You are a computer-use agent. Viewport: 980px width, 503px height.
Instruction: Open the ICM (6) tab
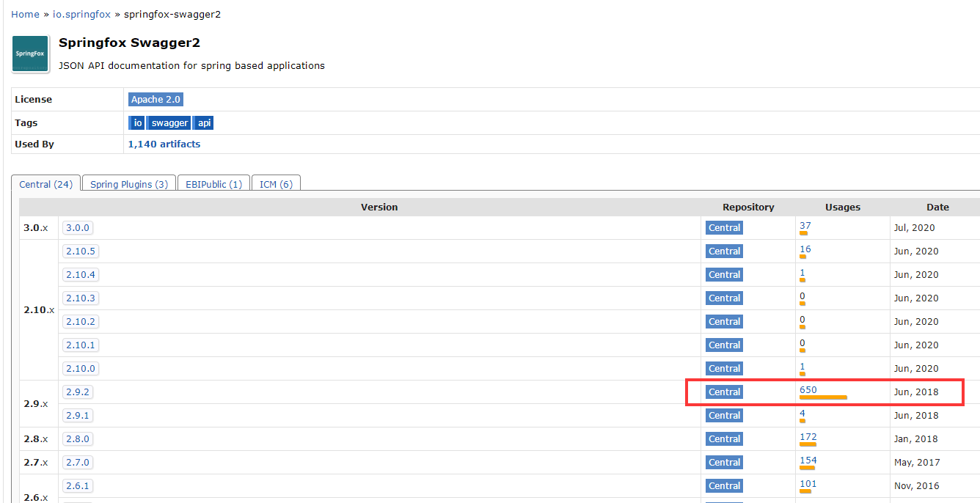tap(276, 185)
